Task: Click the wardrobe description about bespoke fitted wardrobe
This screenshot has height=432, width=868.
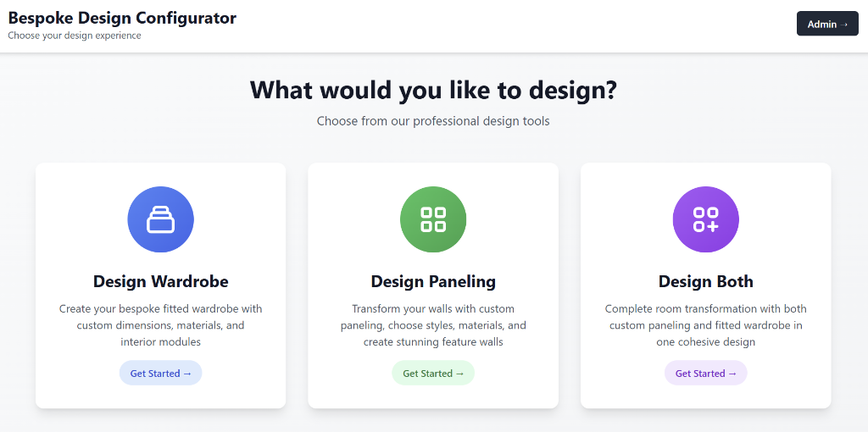Action: pos(160,325)
